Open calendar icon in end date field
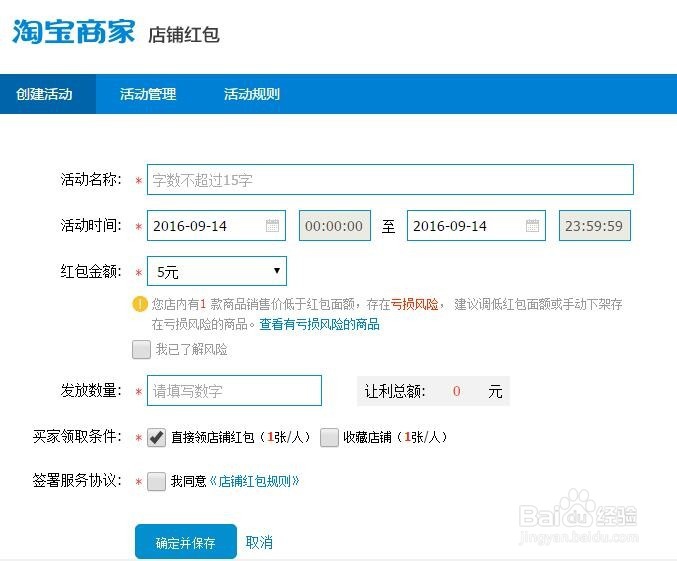This screenshot has height=561, width=677. tap(532, 225)
